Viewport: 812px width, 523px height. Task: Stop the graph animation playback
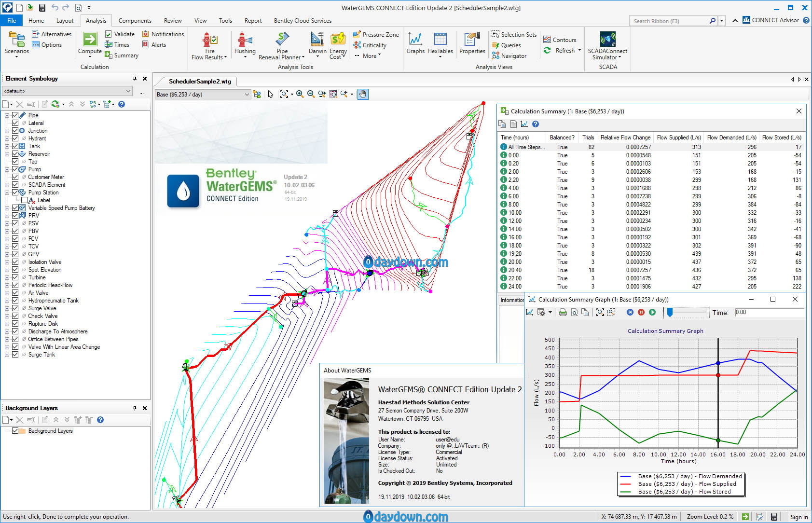(641, 313)
